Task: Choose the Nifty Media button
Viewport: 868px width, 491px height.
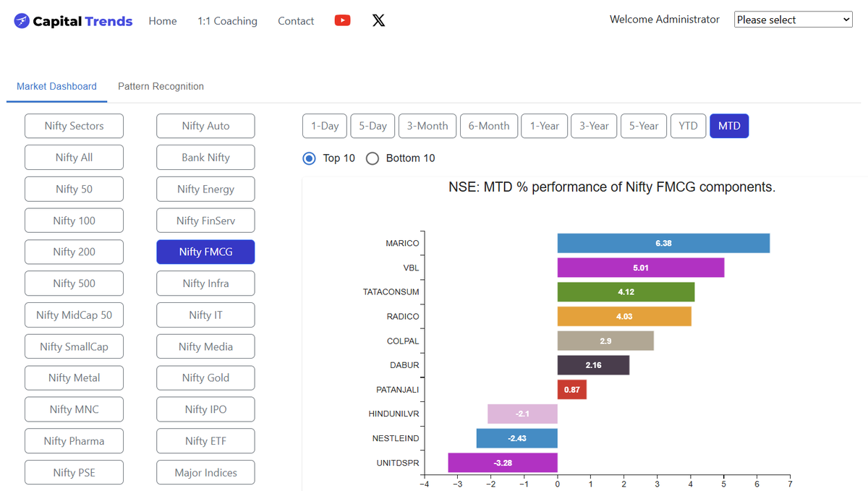Action: pyautogui.click(x=205, y=346)
